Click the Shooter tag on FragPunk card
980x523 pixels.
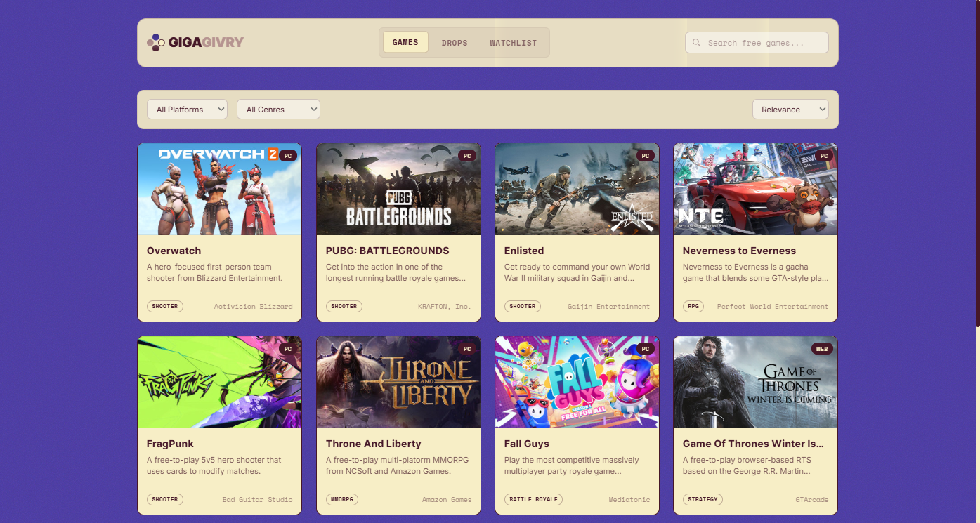[x=165, y=499]
